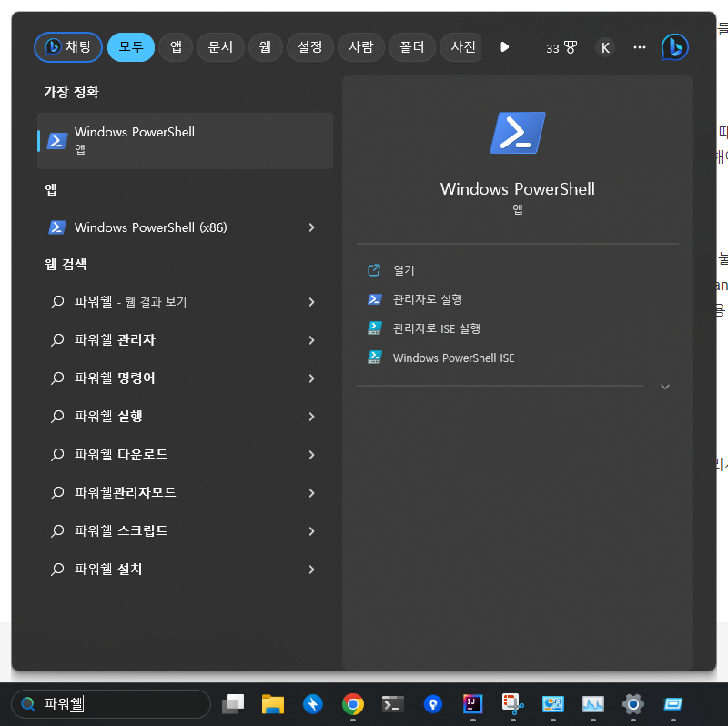Open the blue lightning app on taskbar
Screen dimensions: 728x726
coord(313,704)
